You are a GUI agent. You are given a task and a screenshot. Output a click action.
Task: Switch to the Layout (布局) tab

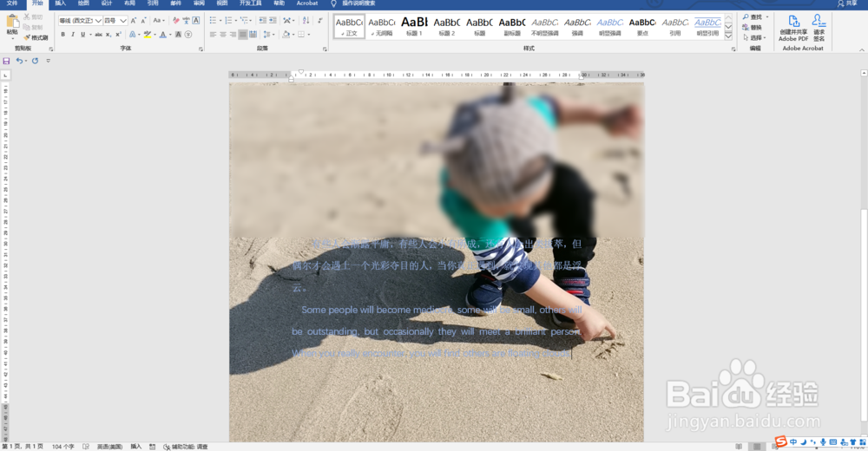pyautogui.click(x=129, y=3)
